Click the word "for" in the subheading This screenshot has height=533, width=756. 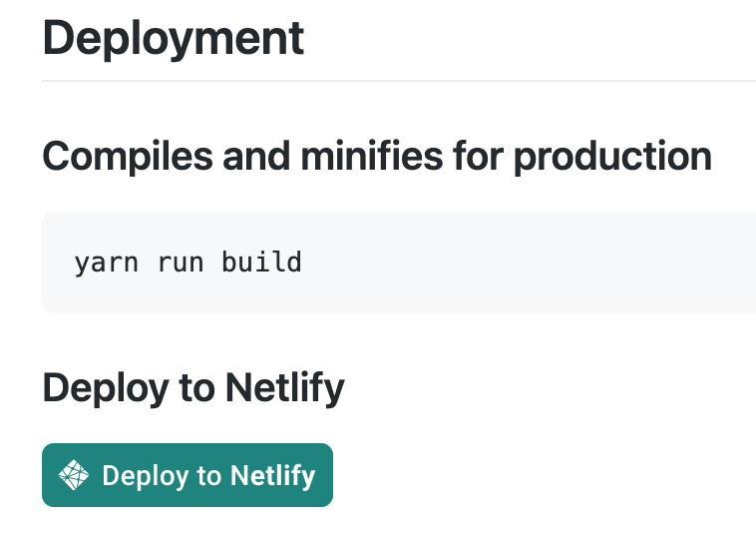tap(478, 156)
